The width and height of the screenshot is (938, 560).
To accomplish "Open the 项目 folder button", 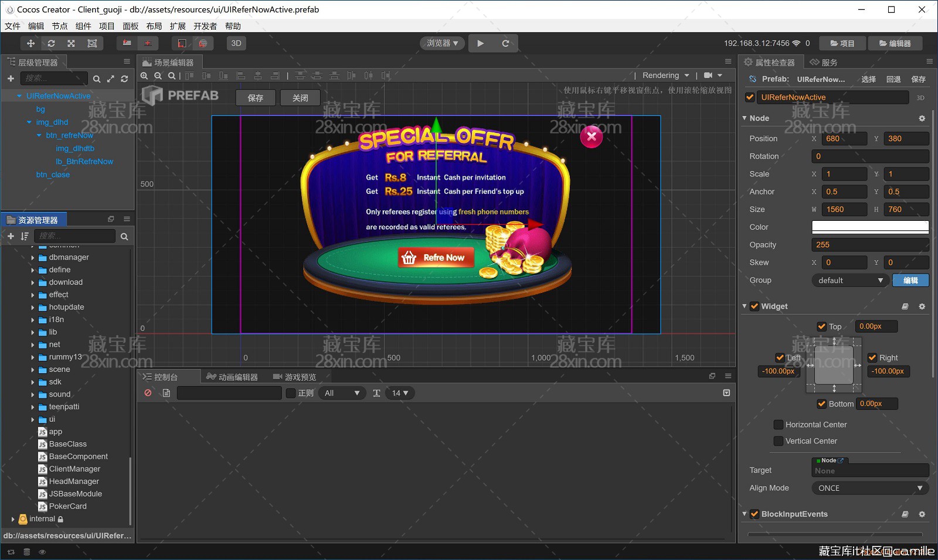I will (842, 43).
